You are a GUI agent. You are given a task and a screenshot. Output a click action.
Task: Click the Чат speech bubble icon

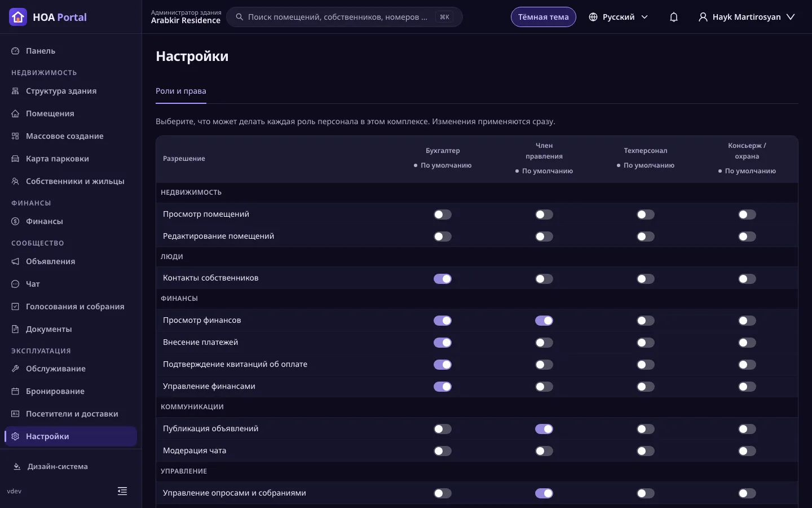15,284
